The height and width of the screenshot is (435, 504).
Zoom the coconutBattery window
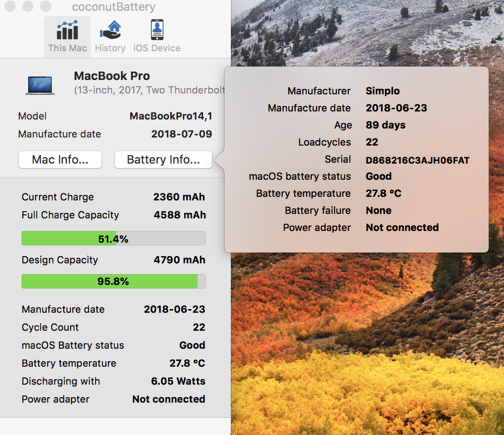pos(45,6)
